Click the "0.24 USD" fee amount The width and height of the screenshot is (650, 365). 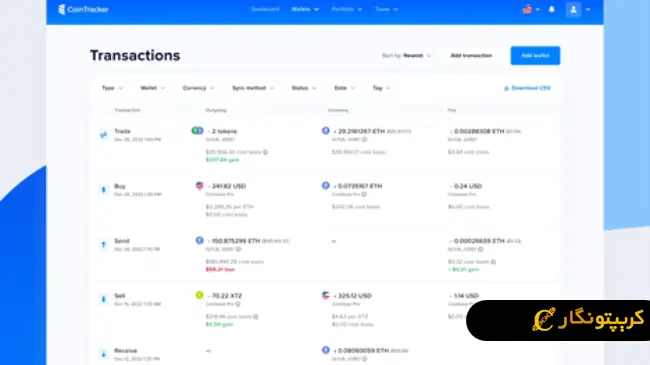(466, 186)
